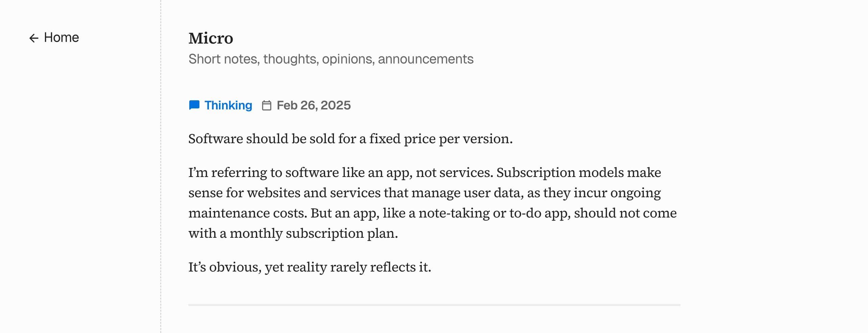Click the word "announcements" in the subtitle
The height and width of the screenshot is (333, 868).
click(x=426, y=59)
